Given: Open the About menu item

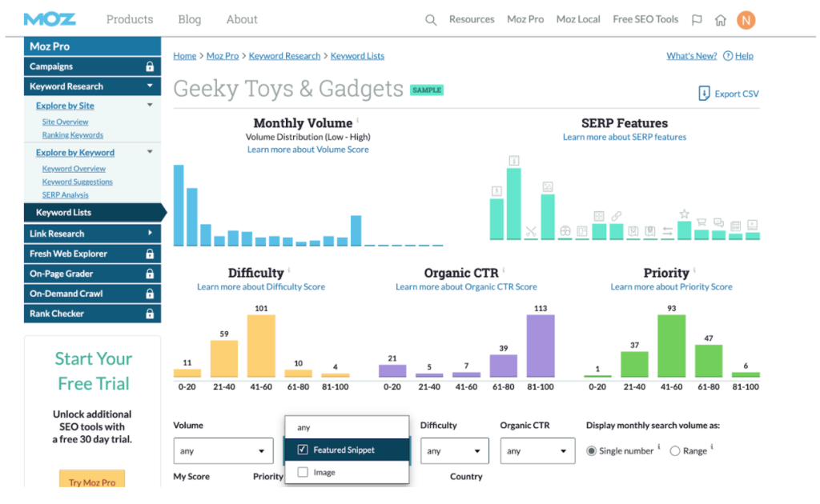Looking at the screenshot, I should [x=242, y=20].
